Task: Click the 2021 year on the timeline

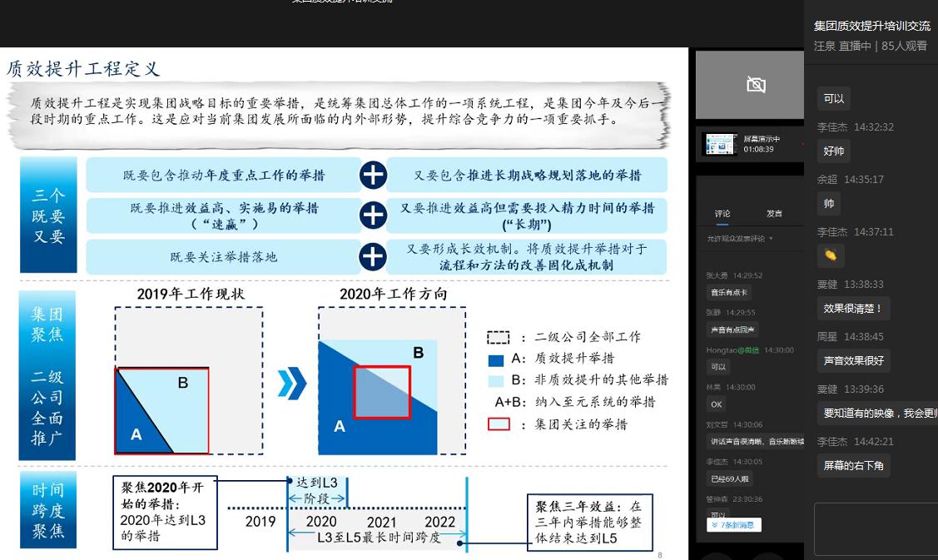Action: point(382,522)
